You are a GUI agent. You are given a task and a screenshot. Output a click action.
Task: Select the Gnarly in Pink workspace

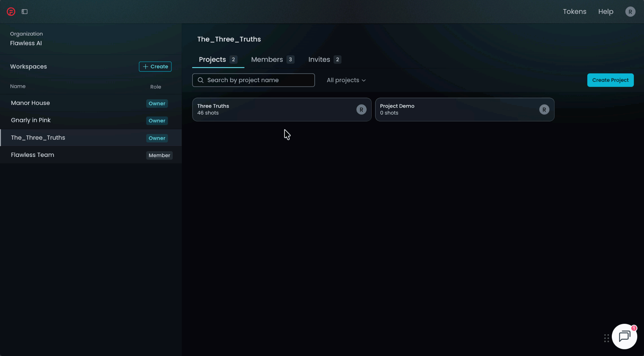(91, 120)
